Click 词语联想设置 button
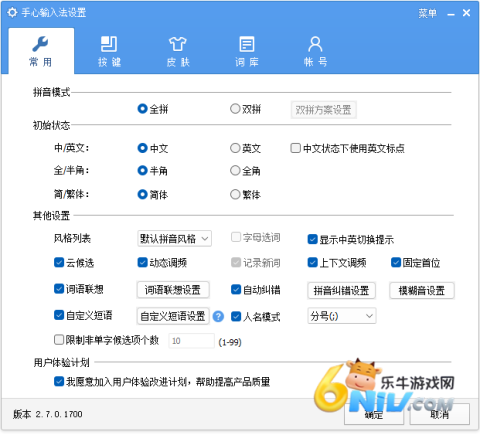The width and height of the screenshot is (480, 435). [173, 290]
